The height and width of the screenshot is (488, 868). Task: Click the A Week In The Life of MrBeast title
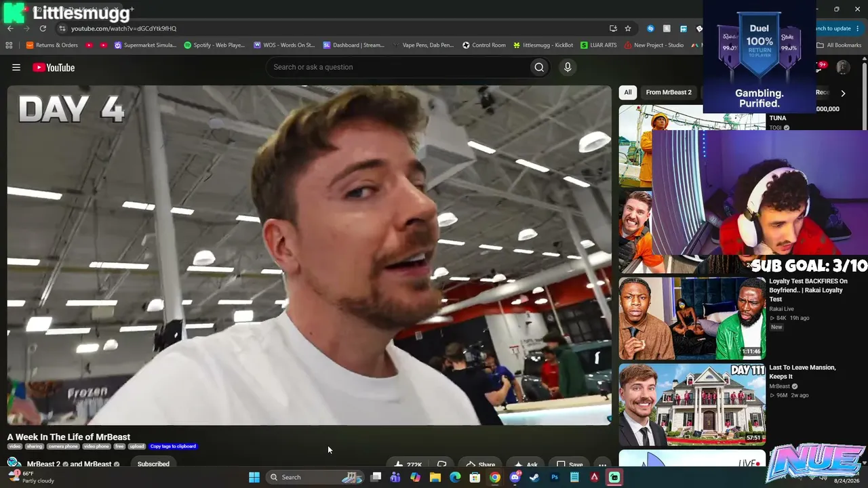click(x=68, y=437)
